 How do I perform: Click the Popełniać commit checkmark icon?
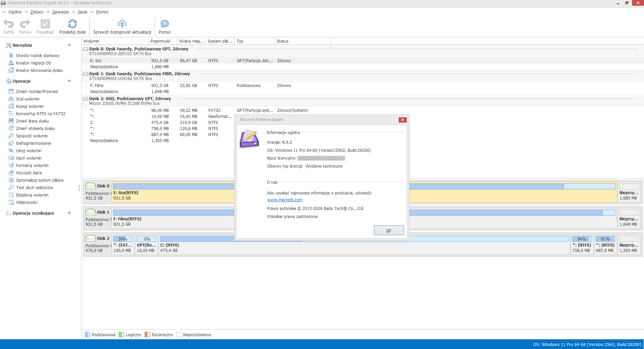45,24
